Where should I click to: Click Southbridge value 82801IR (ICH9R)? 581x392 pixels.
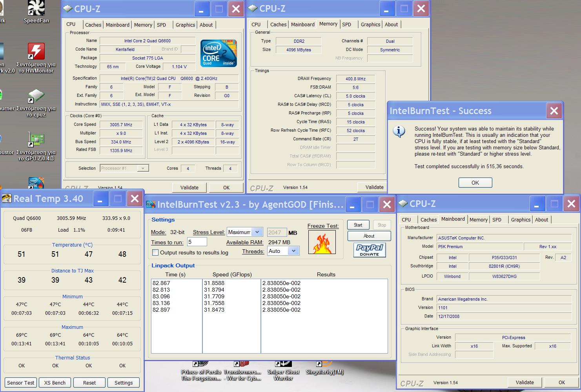[504, 266]
